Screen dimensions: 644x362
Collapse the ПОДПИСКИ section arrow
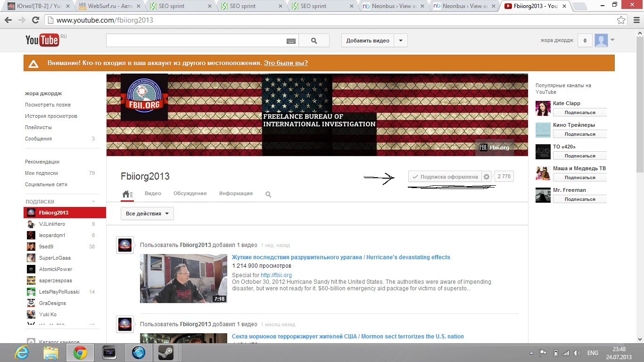[x=93, y=202]
